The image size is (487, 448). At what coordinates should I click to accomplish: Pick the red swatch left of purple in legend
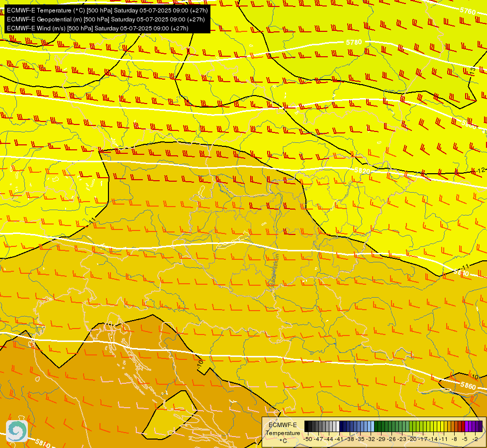[x=463, y=426]
